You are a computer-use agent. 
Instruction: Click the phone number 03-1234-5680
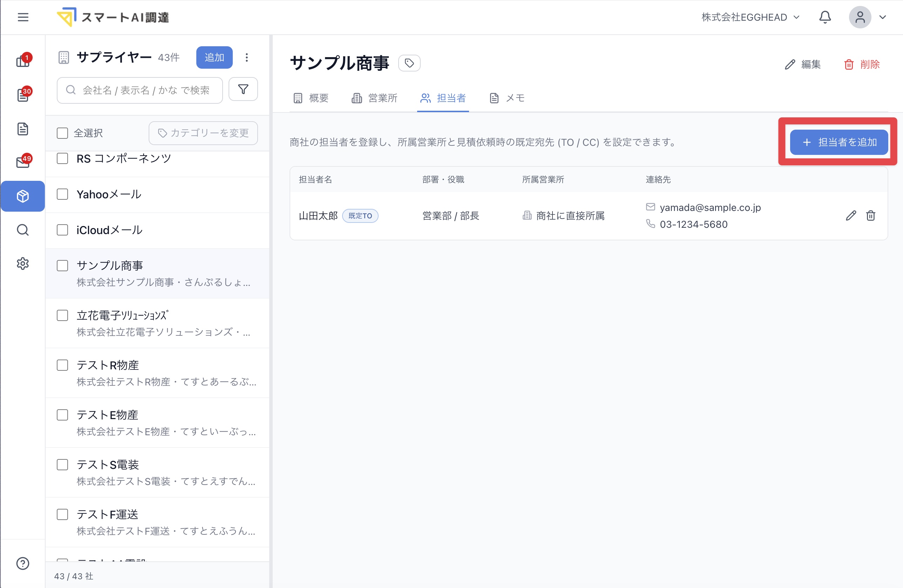(x=694, y=224)
